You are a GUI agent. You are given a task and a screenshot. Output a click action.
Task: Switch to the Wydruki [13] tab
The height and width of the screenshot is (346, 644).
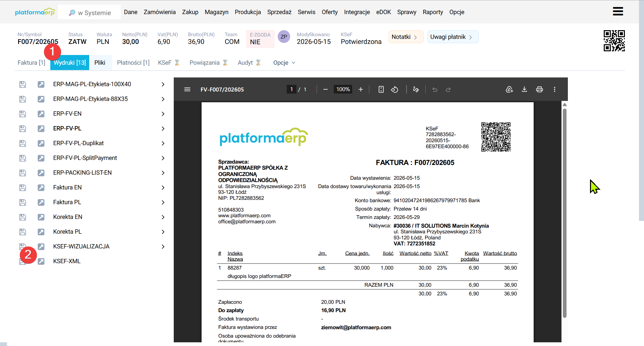(x=70, y=63)
